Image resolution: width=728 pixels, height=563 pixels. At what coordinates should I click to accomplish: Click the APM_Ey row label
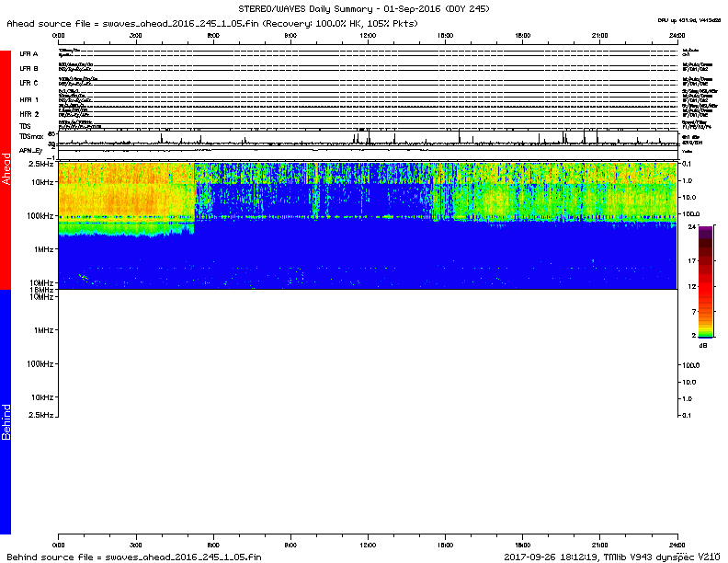[31, 149]
